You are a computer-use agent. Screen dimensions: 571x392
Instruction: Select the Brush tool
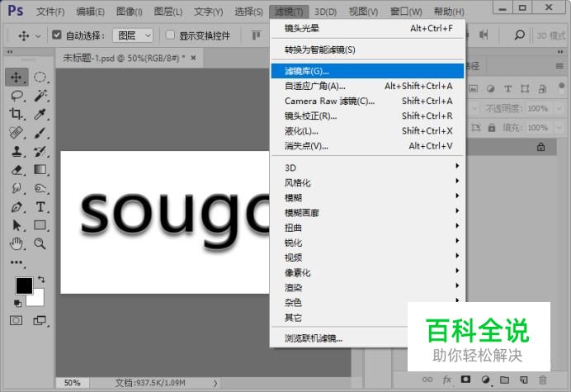tap(40, 133)
